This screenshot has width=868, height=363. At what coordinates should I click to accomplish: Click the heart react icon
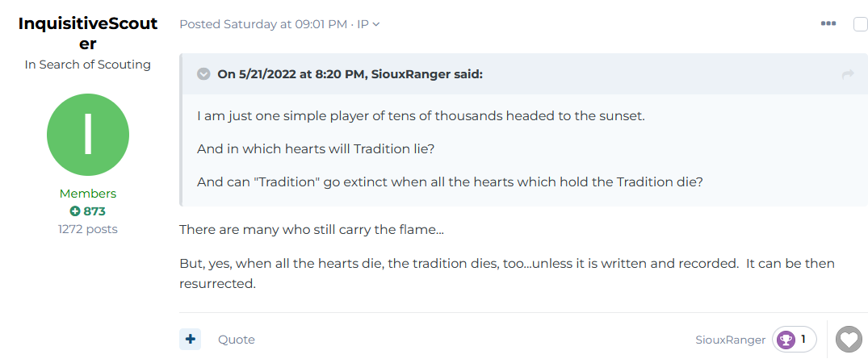click(849, 340)
